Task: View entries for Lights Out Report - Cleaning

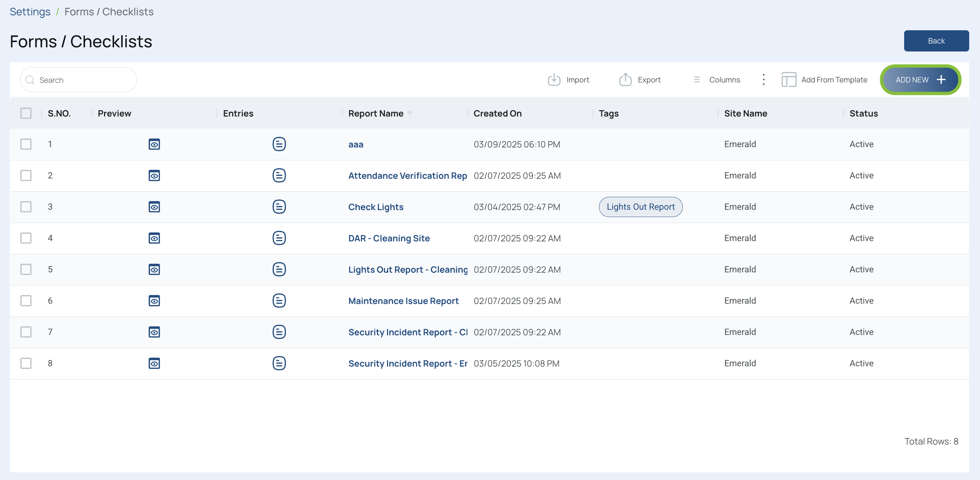Action: (279, 269)
